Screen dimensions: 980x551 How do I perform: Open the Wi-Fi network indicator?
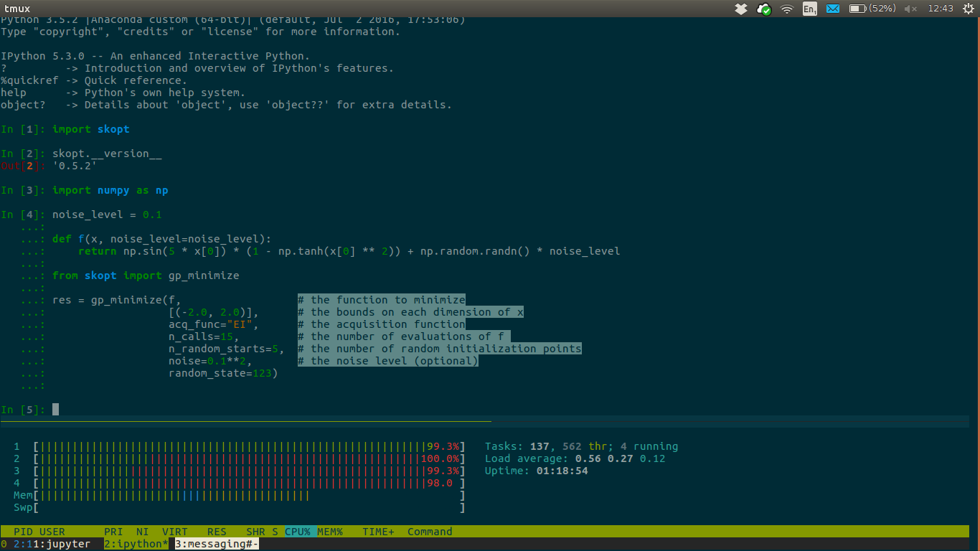pyautogui.click(x=787, y=8)
